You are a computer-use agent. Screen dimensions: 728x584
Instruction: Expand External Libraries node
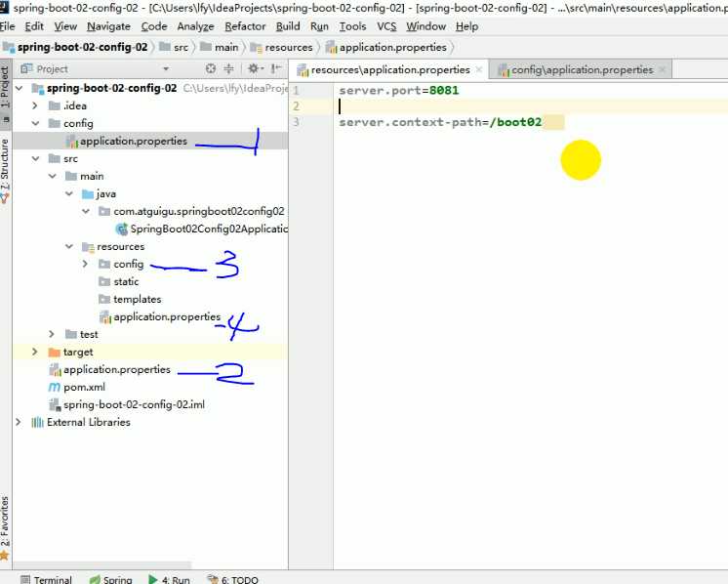tap(19, 422)
